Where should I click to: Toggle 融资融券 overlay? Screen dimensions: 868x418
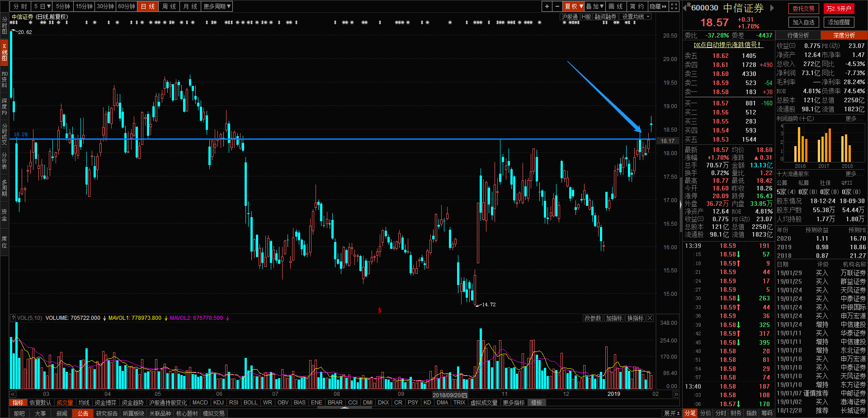[x=605, y=17]
